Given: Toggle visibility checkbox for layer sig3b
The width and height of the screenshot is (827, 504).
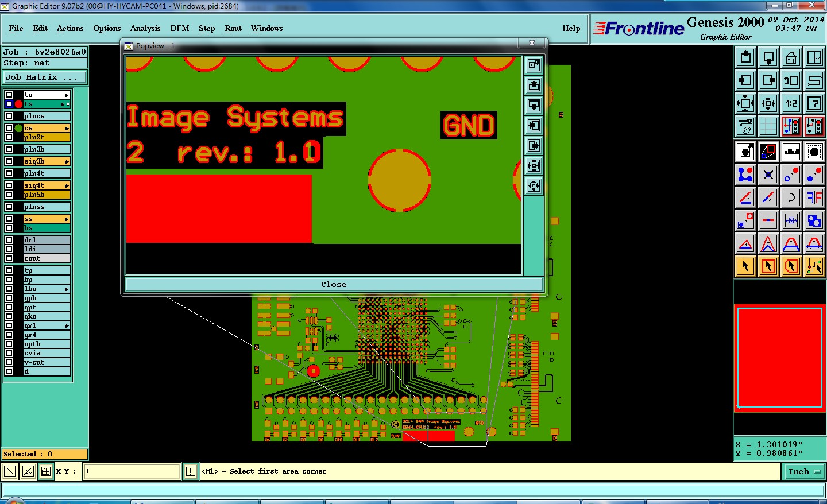Looking at the screenshot, I should tap(9, 161).
